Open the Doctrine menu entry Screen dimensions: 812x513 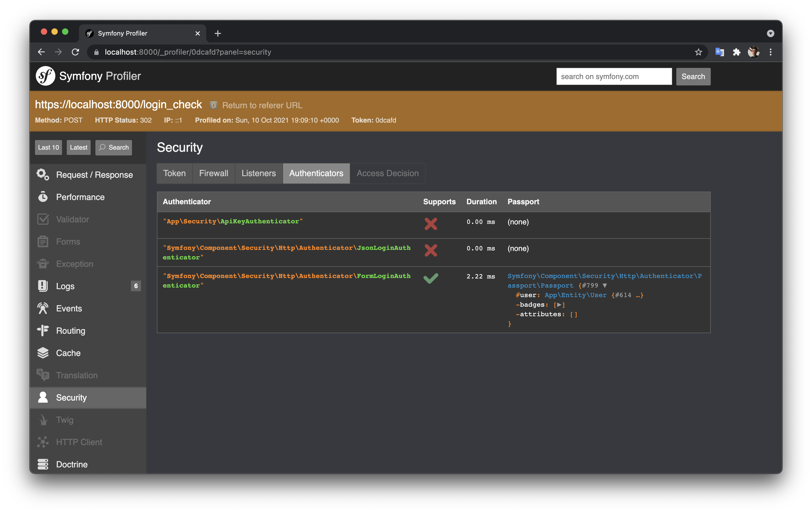[x=88, y=464]
